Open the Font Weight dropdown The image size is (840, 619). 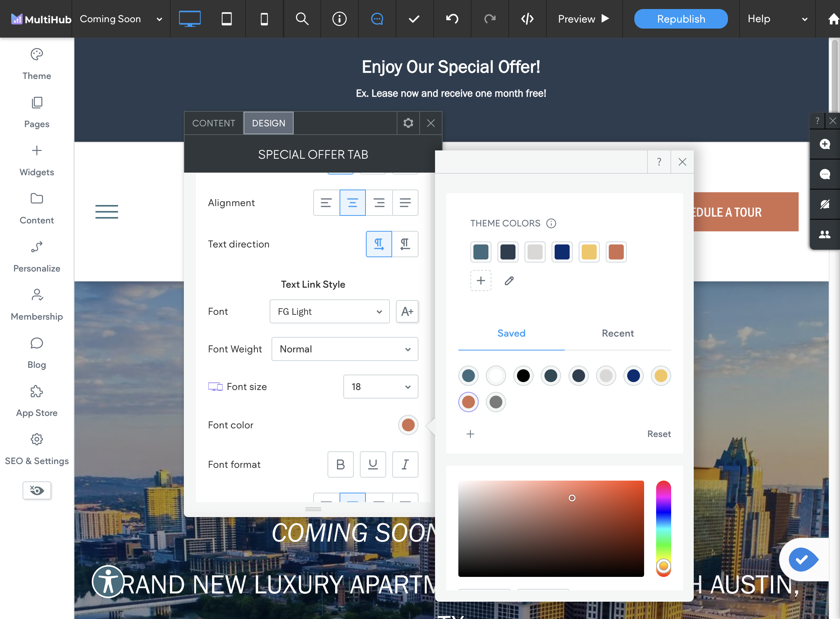coord(345,349)
